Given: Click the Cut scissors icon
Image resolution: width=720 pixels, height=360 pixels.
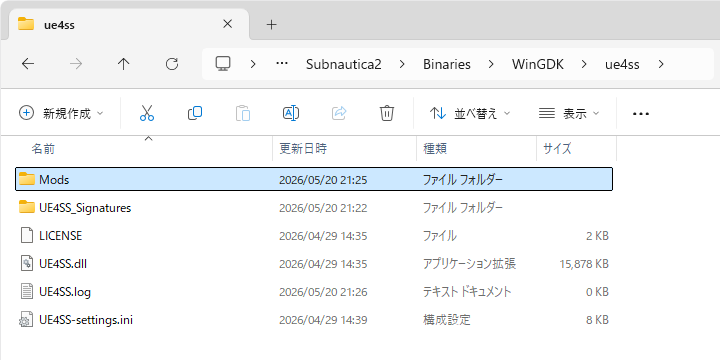Looking at the screenshot, I should [146, 113].
